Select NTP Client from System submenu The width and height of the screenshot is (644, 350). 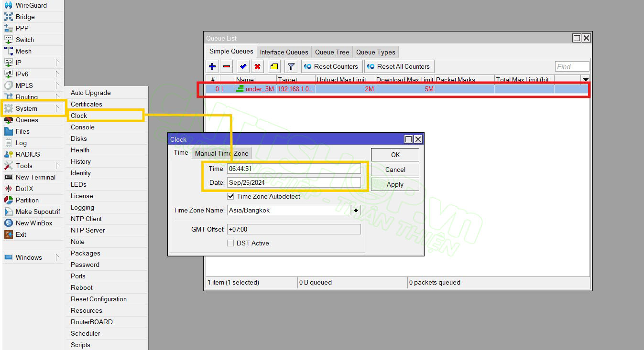click(x=86, y=219)
